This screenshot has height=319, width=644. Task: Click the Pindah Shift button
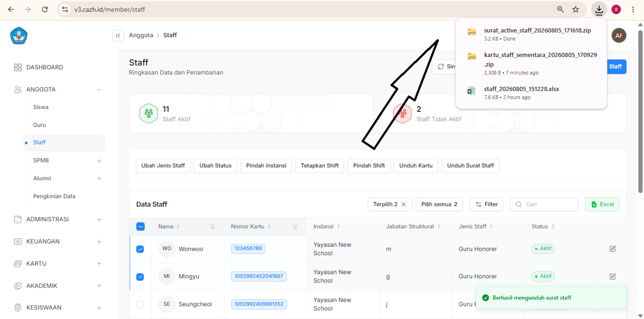pyautogui.click(x=369, y=166)
